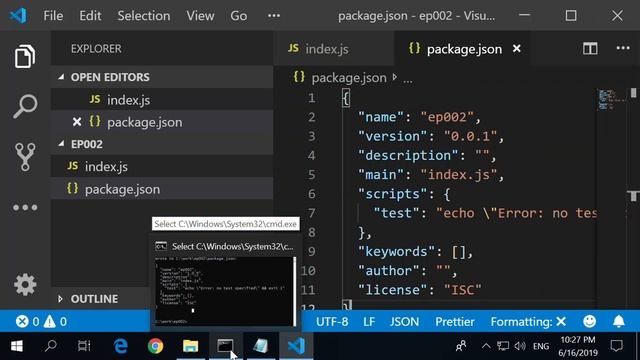Click the VS Code logo in title bar
Screen dimensions: 640x360
pyautogui.click(x=18, y=16)
